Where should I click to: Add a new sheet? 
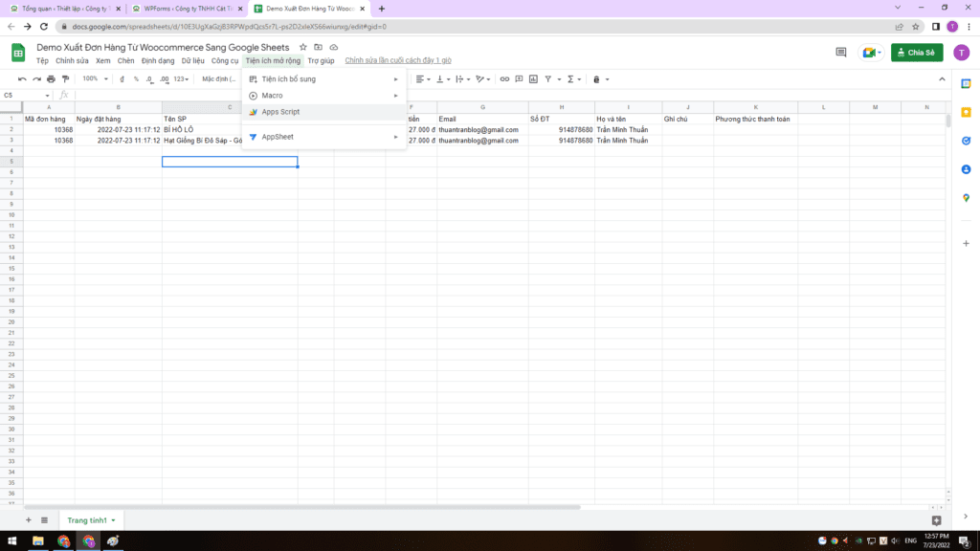tap(28, 520)
